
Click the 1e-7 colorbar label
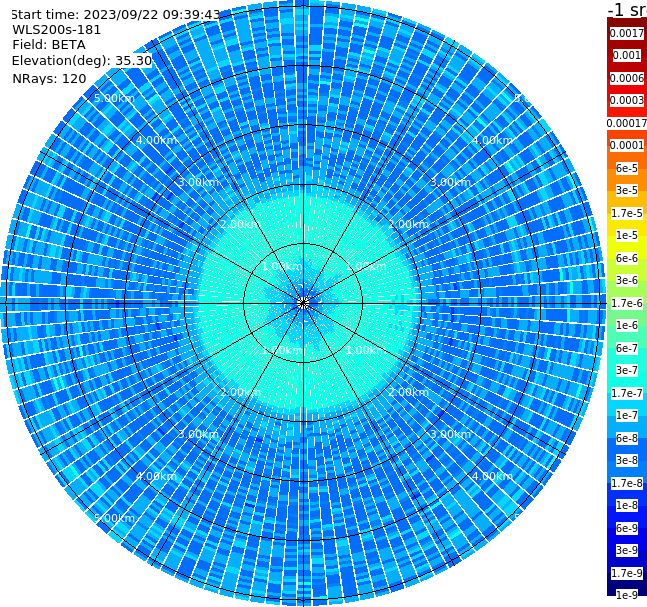point(627,415)
